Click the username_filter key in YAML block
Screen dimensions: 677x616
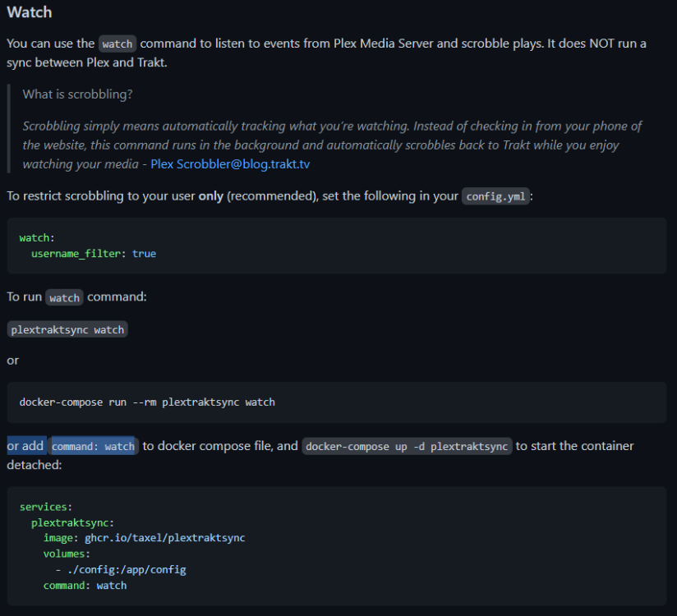coord(76,254)
